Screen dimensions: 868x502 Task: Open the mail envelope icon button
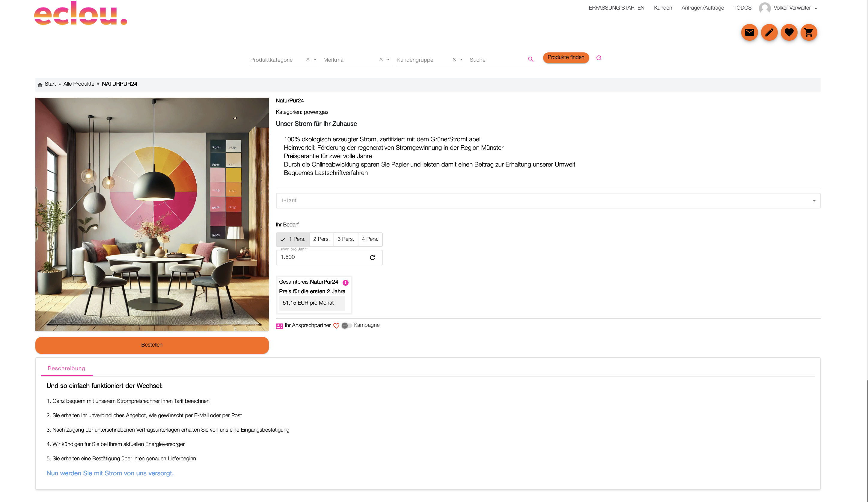click(749, 32)
